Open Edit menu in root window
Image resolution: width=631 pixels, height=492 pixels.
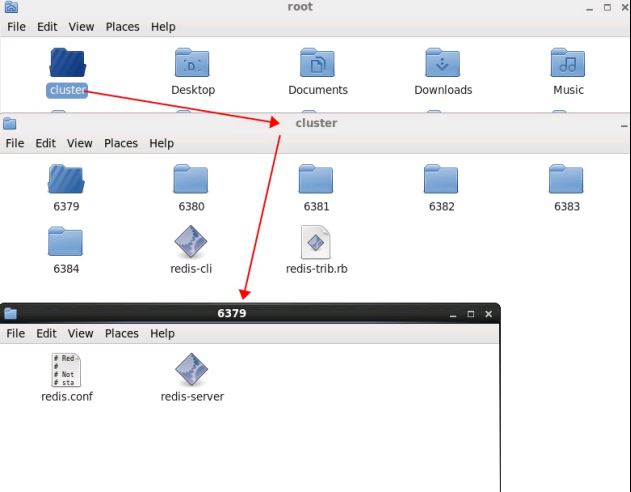point(47,27)
